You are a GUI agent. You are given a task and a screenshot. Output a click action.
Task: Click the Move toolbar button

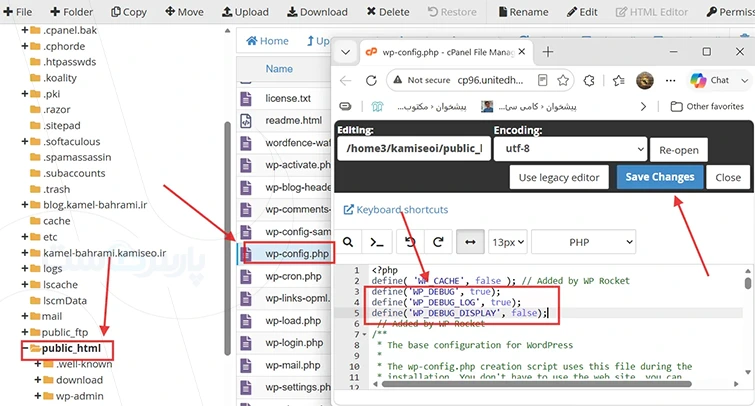pos(184,12)
